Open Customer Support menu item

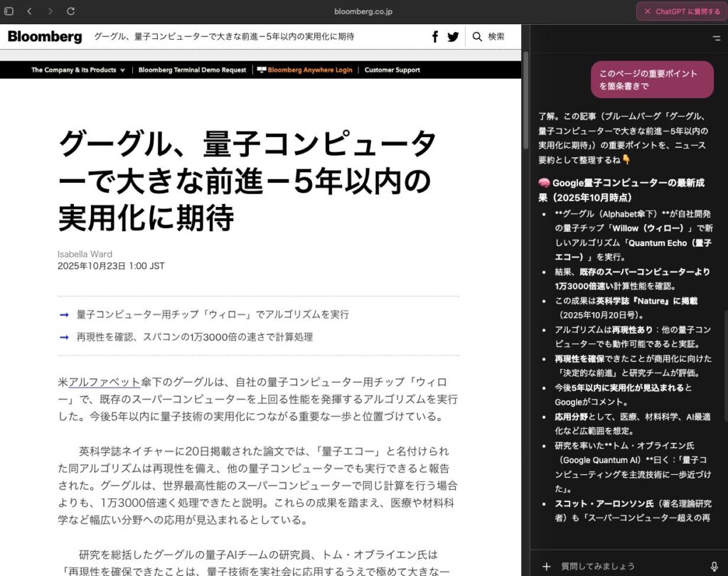392,70
